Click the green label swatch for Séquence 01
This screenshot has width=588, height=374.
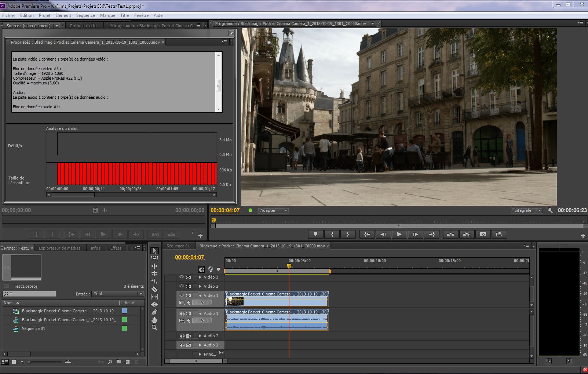pos(124,328)
